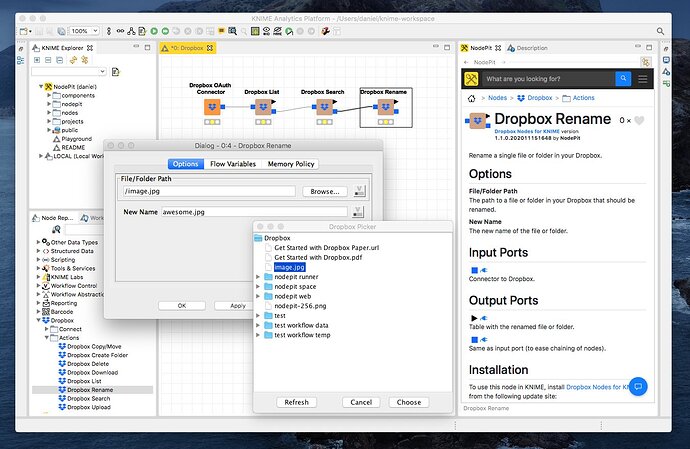690x449 pixels.
Task: Open the NodePit hamburger menu
Action: 642,79
